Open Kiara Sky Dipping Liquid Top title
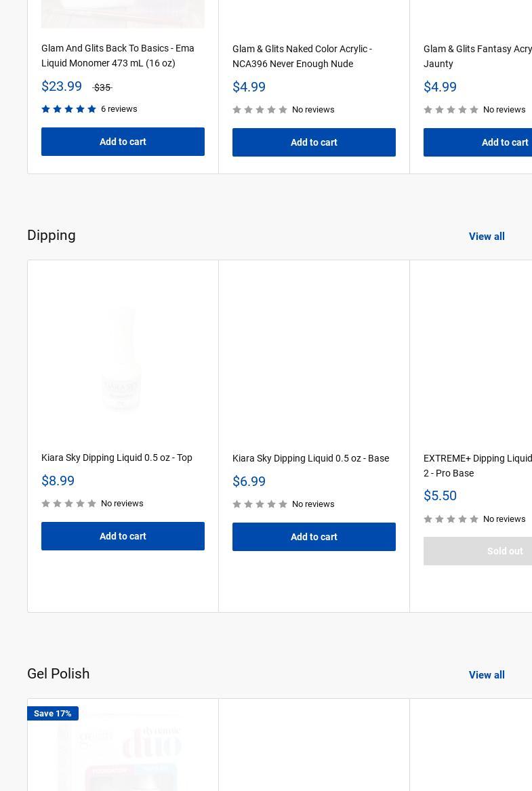Viewport: 532px width, 791px height. pyautogui.click(x=117, y=458)
